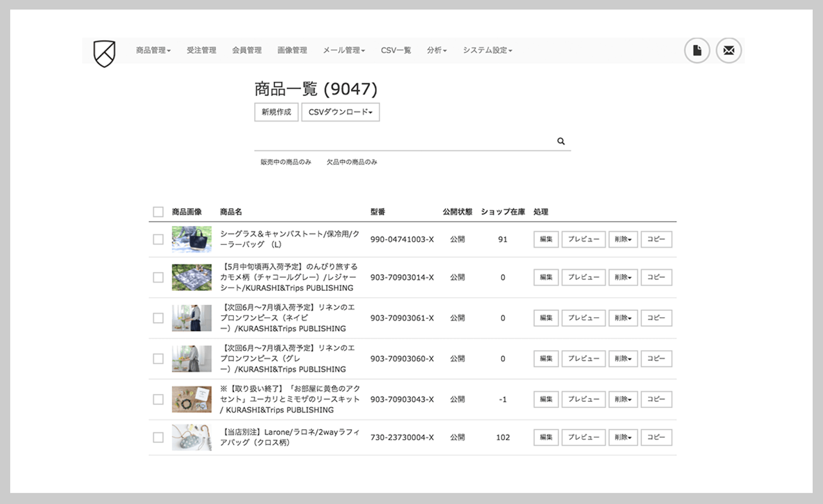Open the eucalyptus wreath kit thumbnail
The height and width of the screenshot is (504, 823).
click(191, 399)
